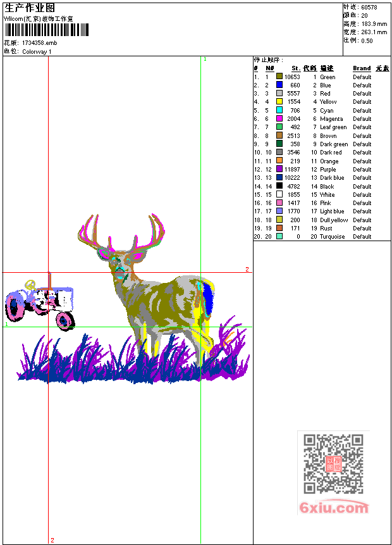The width and height of the screenshot is (392, 545).
Task: Pick the Rust color swatch
Action: 279,228
